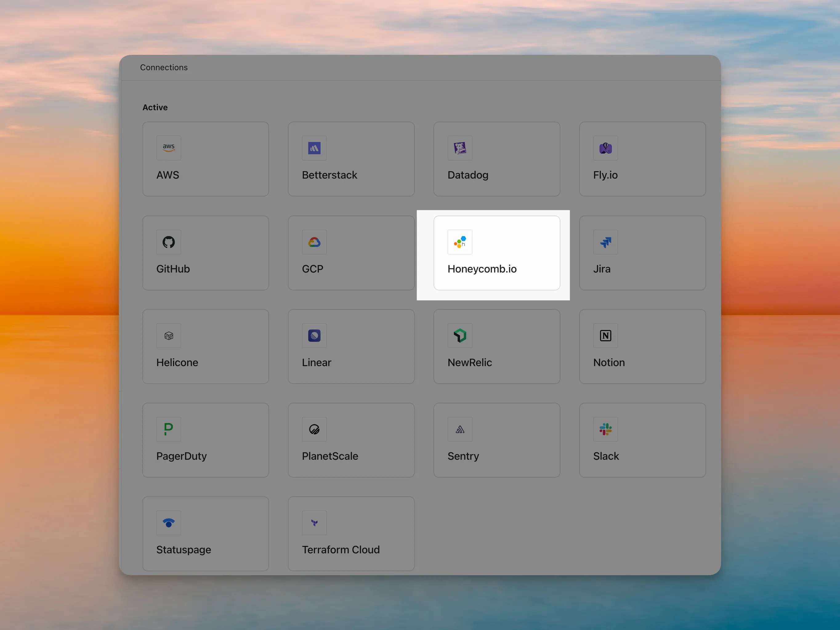Screen dimensions: 840x630
Task: Open the Statuspage connection card
Action: click(x=205, y=534)
